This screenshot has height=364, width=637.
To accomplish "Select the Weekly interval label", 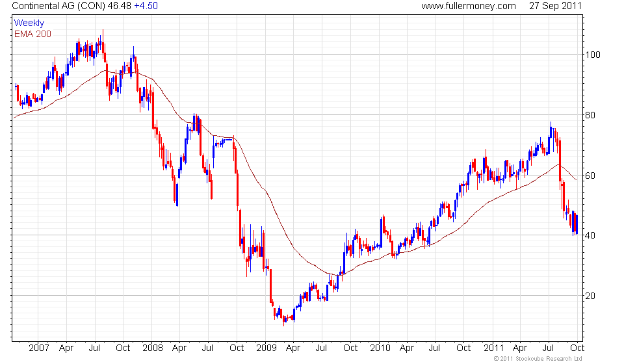I will 29,23.
